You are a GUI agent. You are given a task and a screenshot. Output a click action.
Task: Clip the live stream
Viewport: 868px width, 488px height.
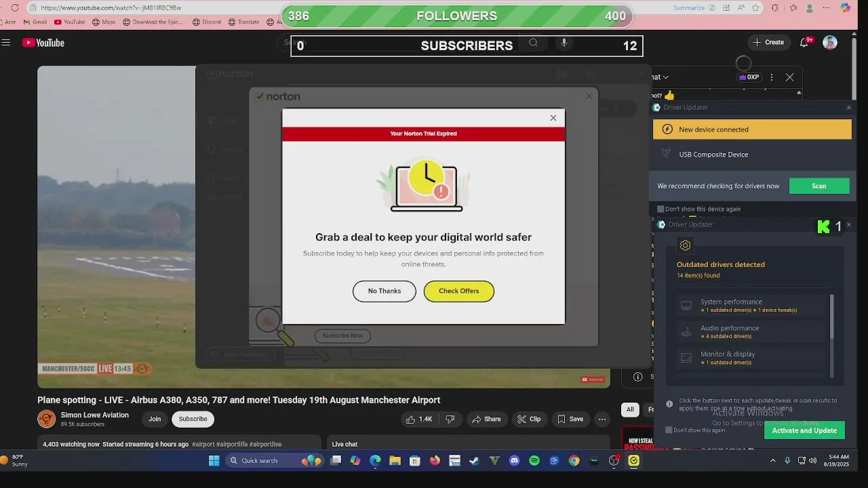pos(529,419)
